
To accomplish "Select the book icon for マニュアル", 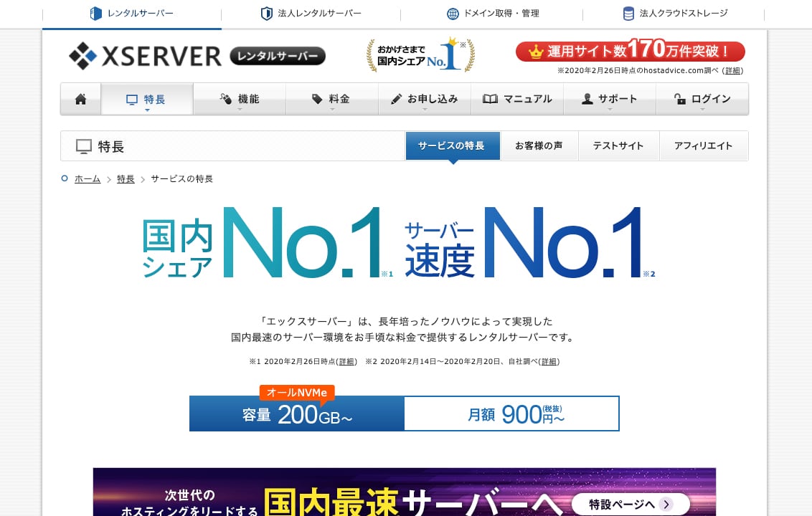I will 489,98.
